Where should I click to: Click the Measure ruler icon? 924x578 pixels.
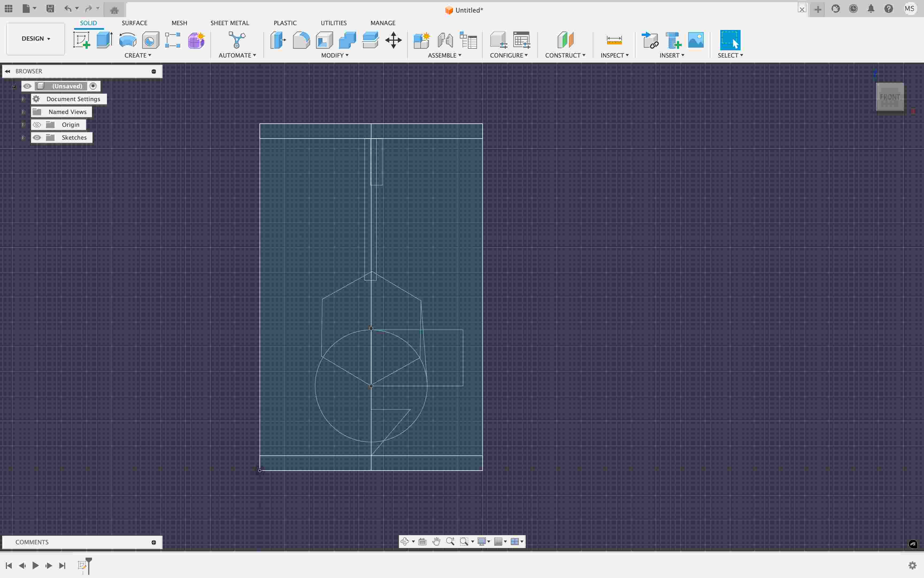614,40
